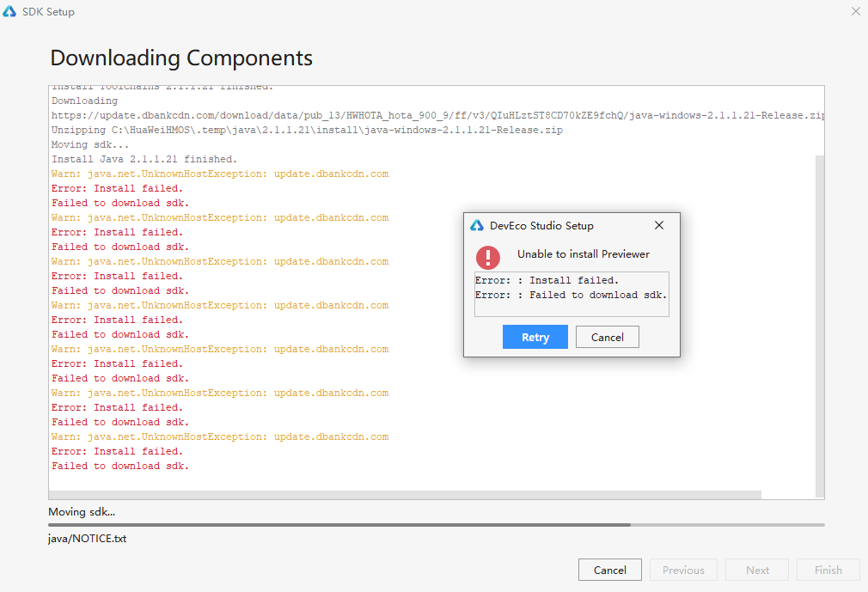Click the SDK Setup title bar logo
This screenshot has width=868, height=592.
coord(10,12)
